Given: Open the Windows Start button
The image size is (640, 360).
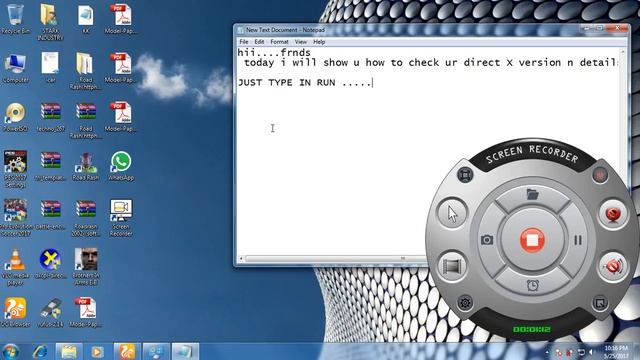Looking at the screenshot, I should [x=11, y=352].
